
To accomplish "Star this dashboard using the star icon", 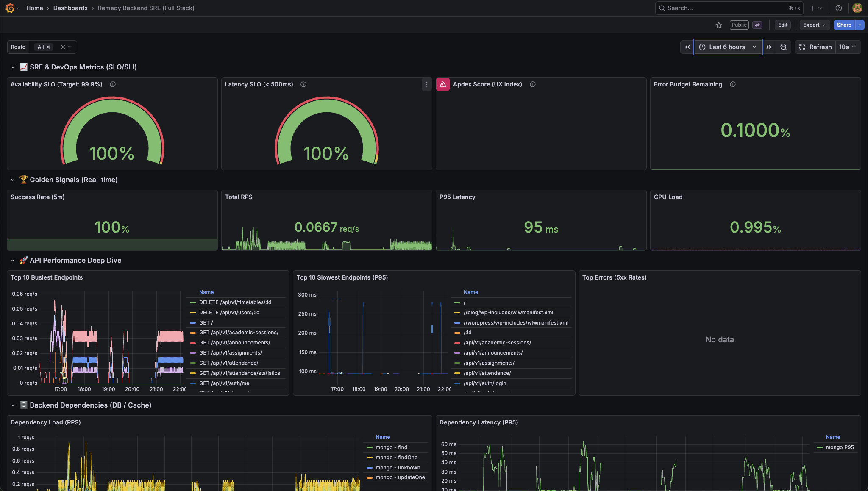I will coord(719,25).
